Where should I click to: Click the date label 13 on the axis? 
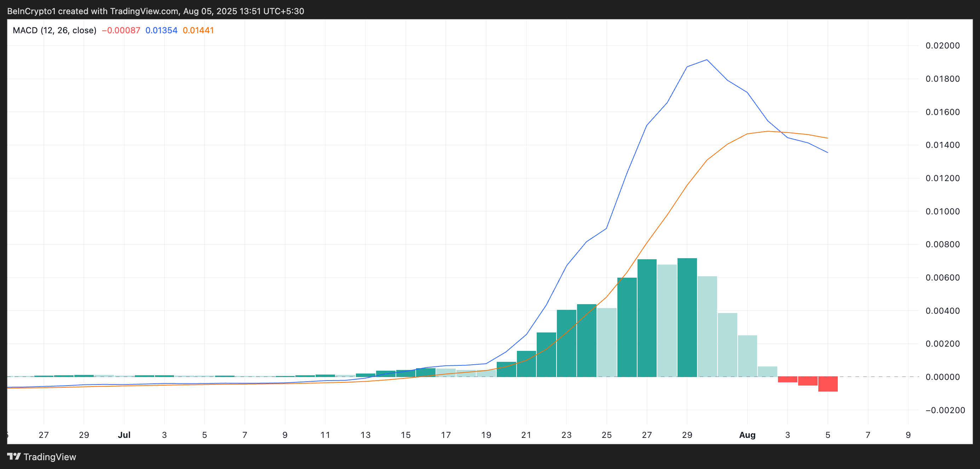(x=365, y=435)
